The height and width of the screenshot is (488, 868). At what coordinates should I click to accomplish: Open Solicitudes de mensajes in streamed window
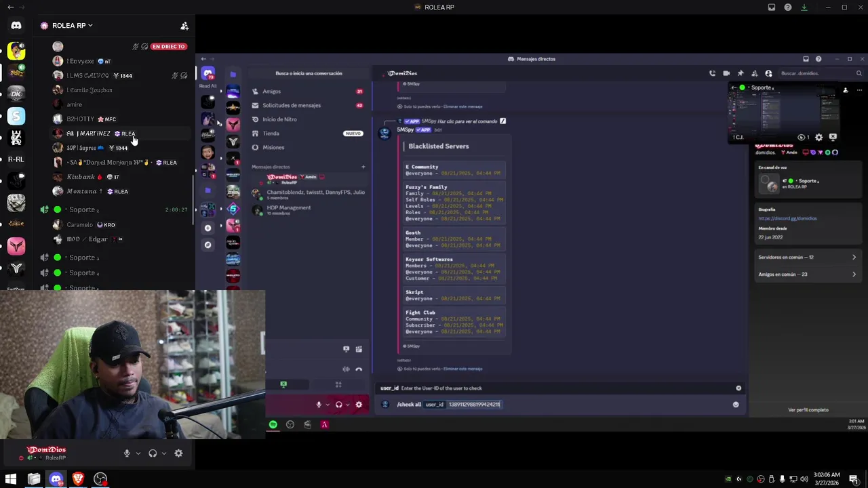(309, 106)
